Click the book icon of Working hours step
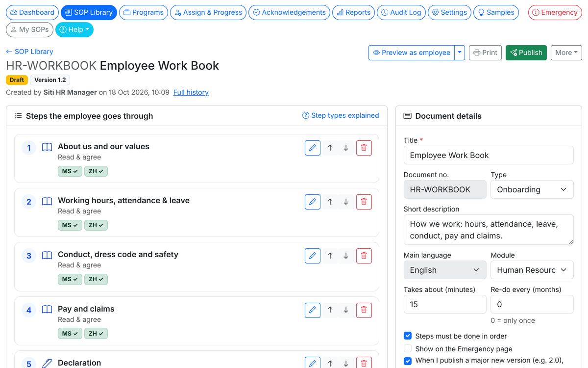 [47, 201]
